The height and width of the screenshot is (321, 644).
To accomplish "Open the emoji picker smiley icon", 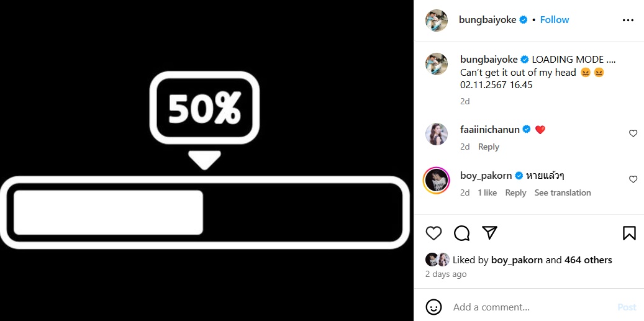I will coord(433,307).
